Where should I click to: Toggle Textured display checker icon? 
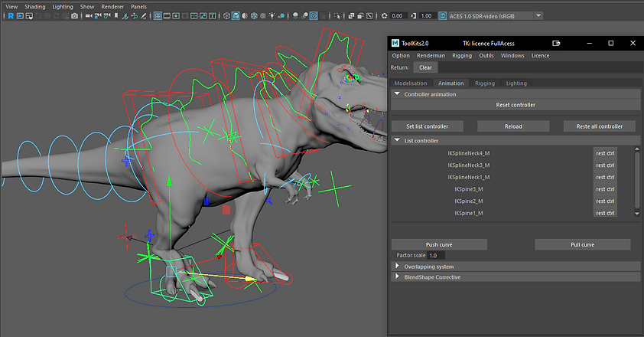point(263,16)
